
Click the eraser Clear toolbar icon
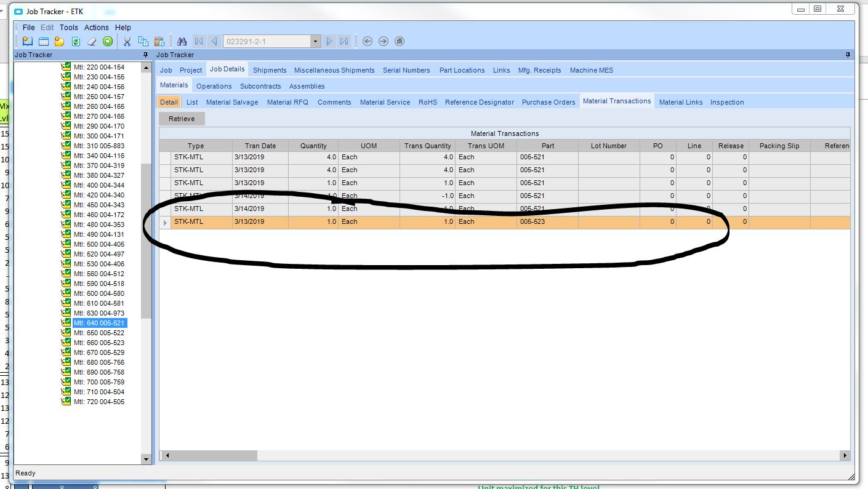tap(92, 41)
